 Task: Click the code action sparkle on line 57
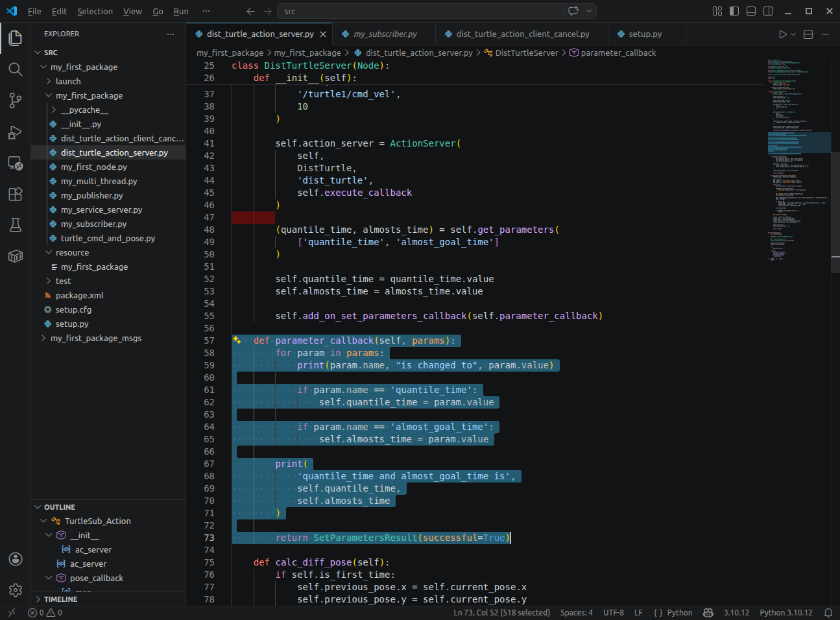pos(237,340)
